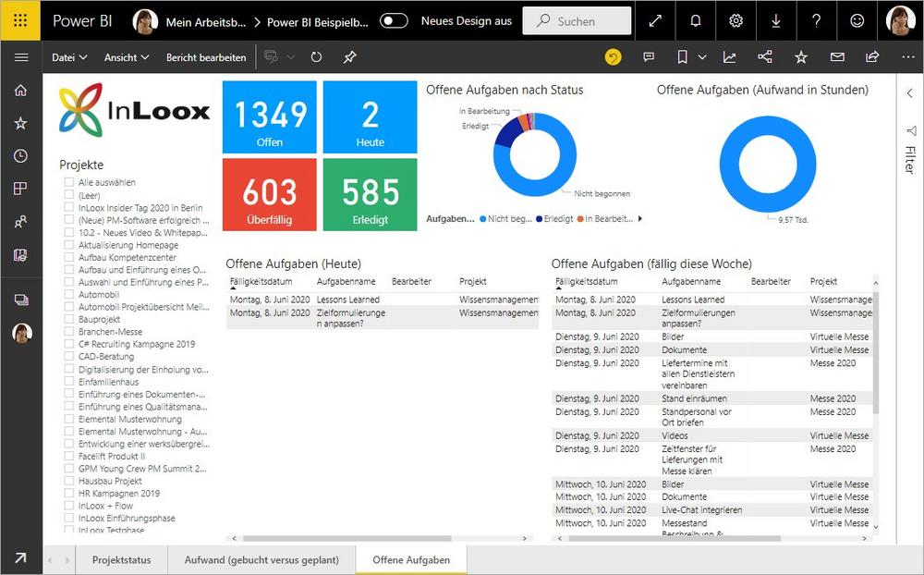Open Shared with me sidebar icon
Screen dimensions: 924x575
pos(20,222)
